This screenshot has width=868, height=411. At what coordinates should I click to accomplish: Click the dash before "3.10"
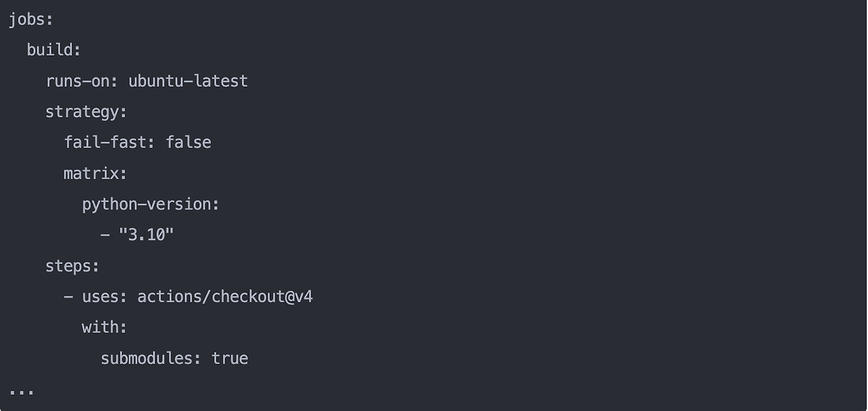[x=105, y=235]
